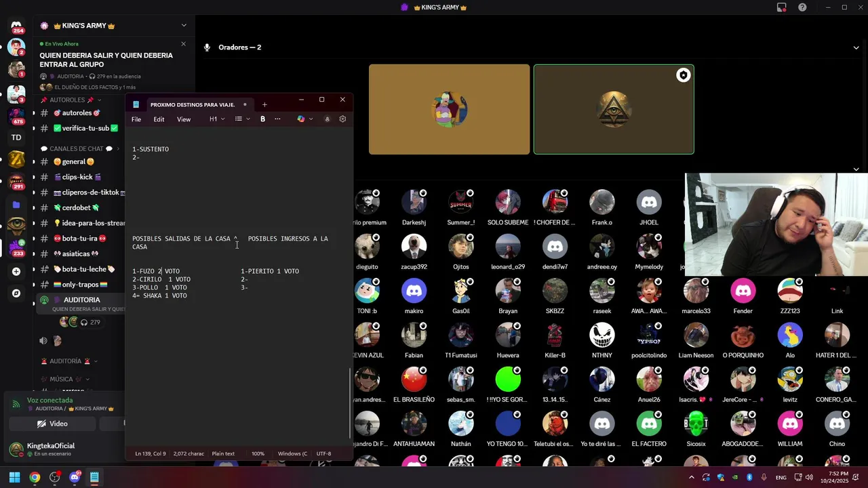The height and width of the screenshot is (488, 868).
Task: Apply bold formatting in Notepad
Action: (x=262, y=119)
